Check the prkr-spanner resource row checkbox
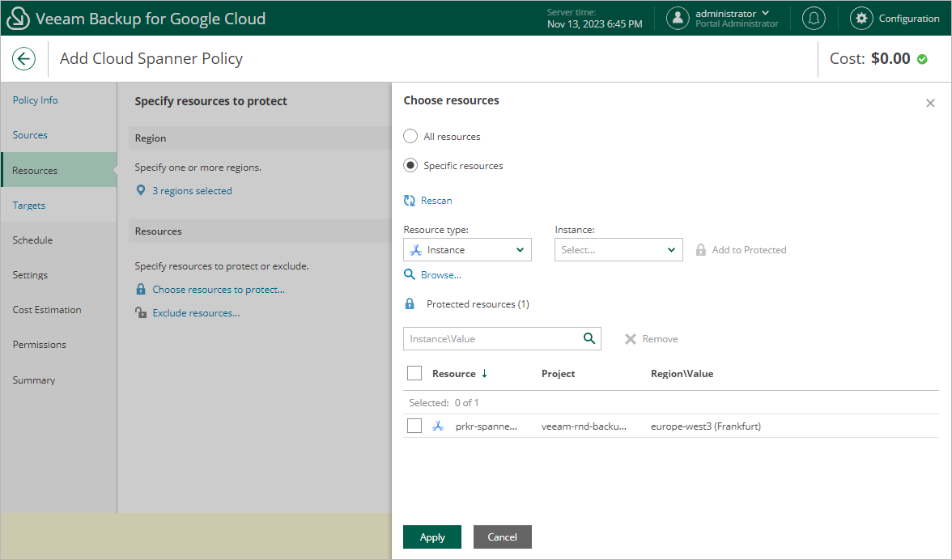 tap(414, 426)
